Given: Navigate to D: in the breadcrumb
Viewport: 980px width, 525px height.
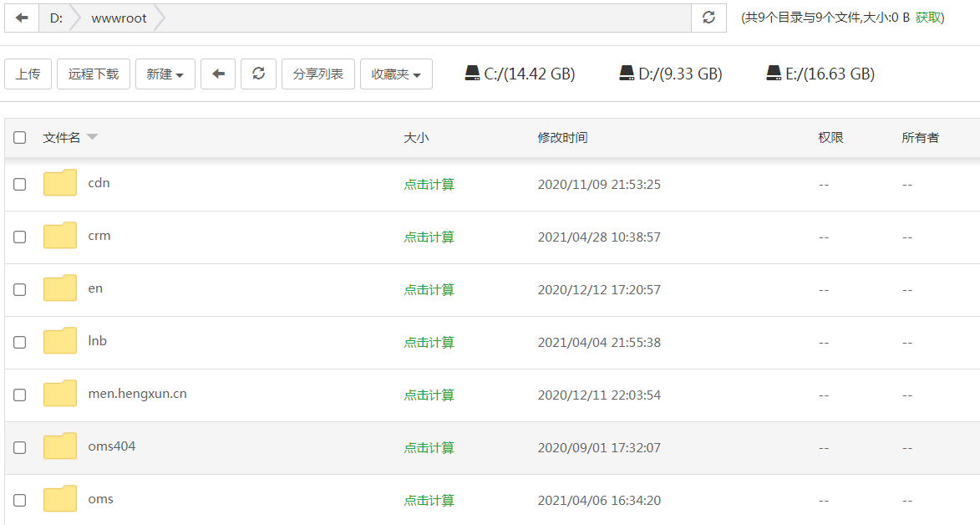Looking at the screenshot, I should tap(56, 18).
